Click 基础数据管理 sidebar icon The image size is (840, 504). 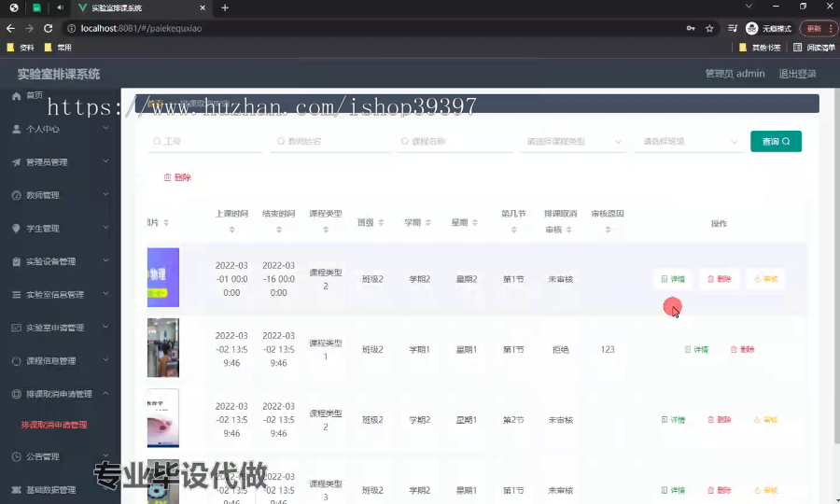click(16, 490)
